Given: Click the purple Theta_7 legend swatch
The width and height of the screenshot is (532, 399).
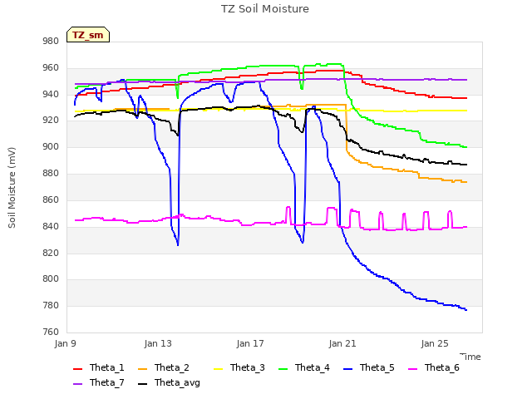Looking at the screenshot, I should tap(77, 384).
